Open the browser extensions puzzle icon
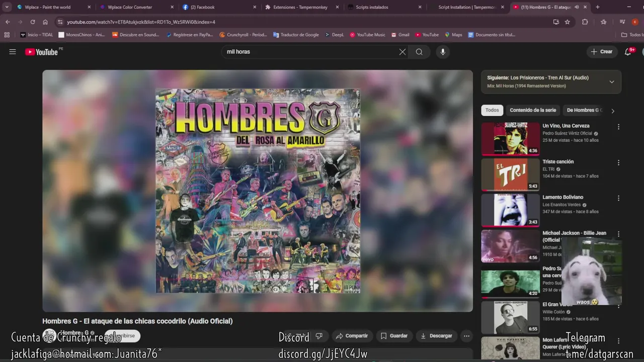 point(585,22)
